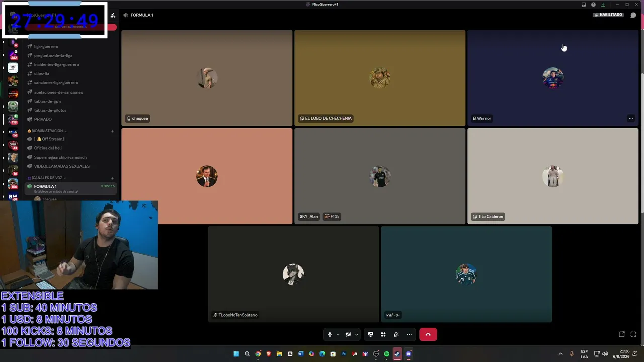Toggle camera on in call controls
This screenshot has height=362, width=644.
[x=348, y=334]
